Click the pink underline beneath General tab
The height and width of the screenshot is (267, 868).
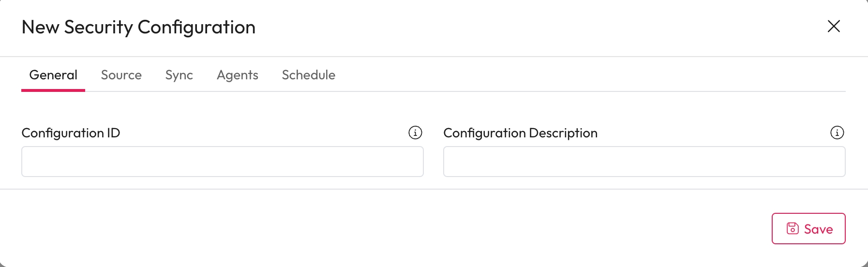point(53,90)
